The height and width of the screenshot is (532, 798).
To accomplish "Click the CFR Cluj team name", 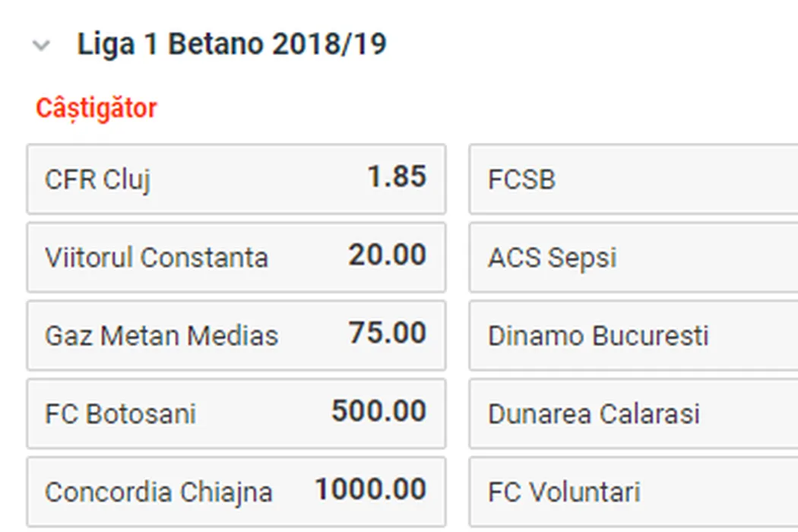I will [97, 180].
